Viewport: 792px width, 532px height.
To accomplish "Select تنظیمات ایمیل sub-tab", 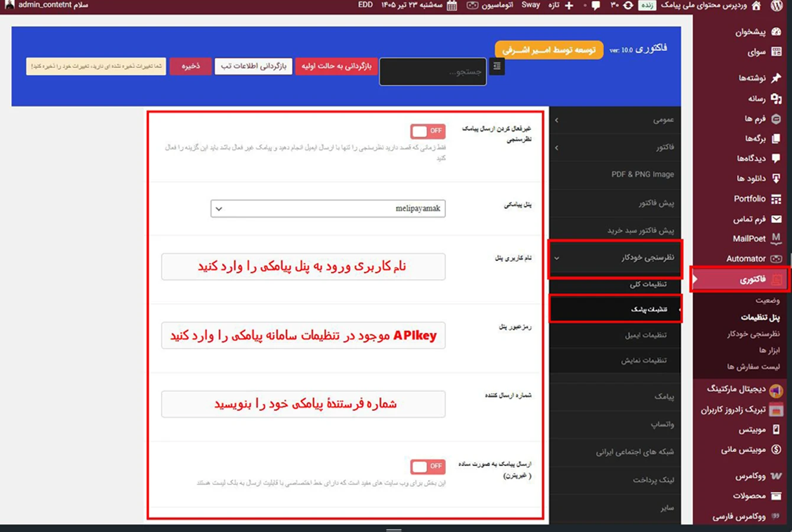I will tap(615, 335).
